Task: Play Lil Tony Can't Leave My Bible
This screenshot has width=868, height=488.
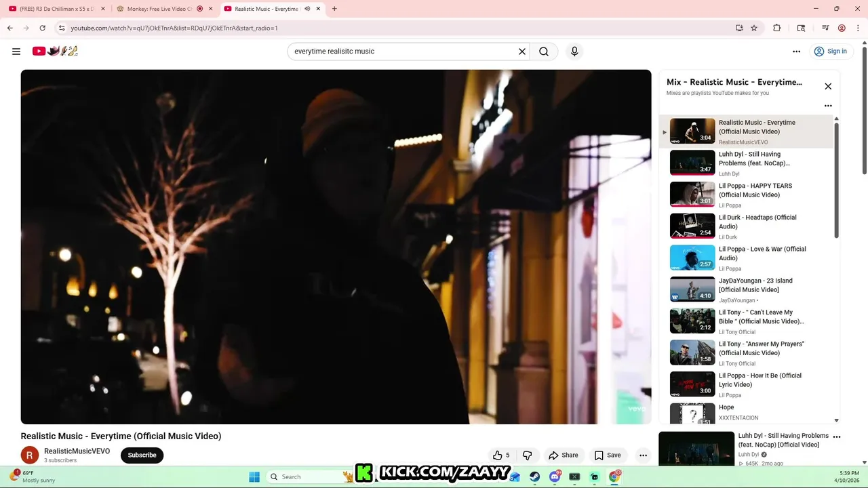Action: click(746, 321)
